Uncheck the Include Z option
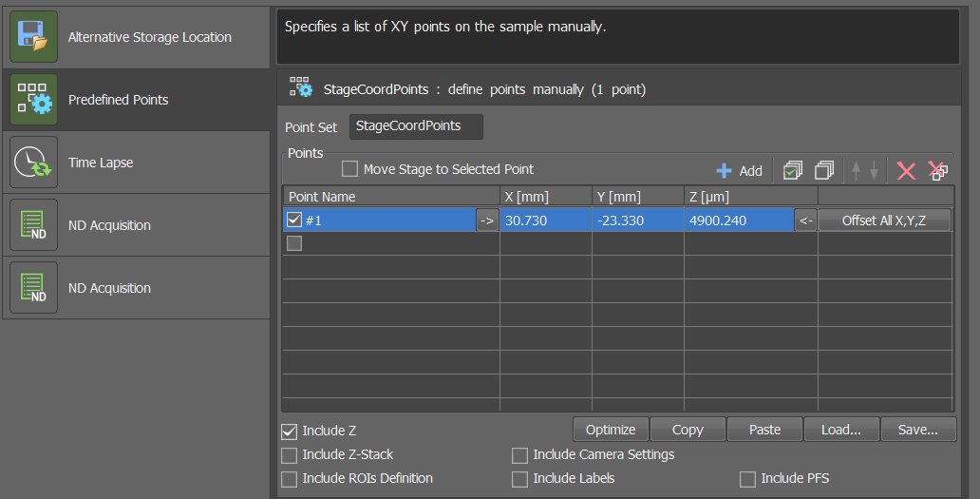 coord(291,431)
